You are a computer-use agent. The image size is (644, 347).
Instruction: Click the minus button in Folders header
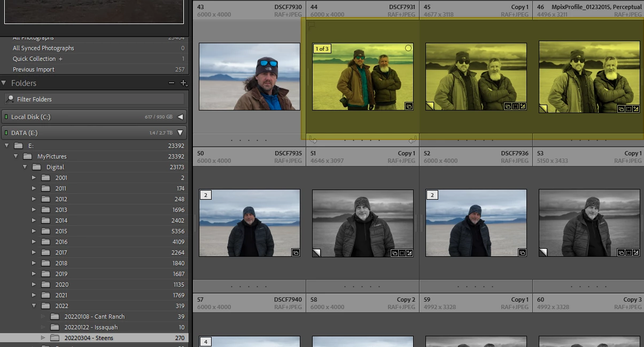pos(172,83)
